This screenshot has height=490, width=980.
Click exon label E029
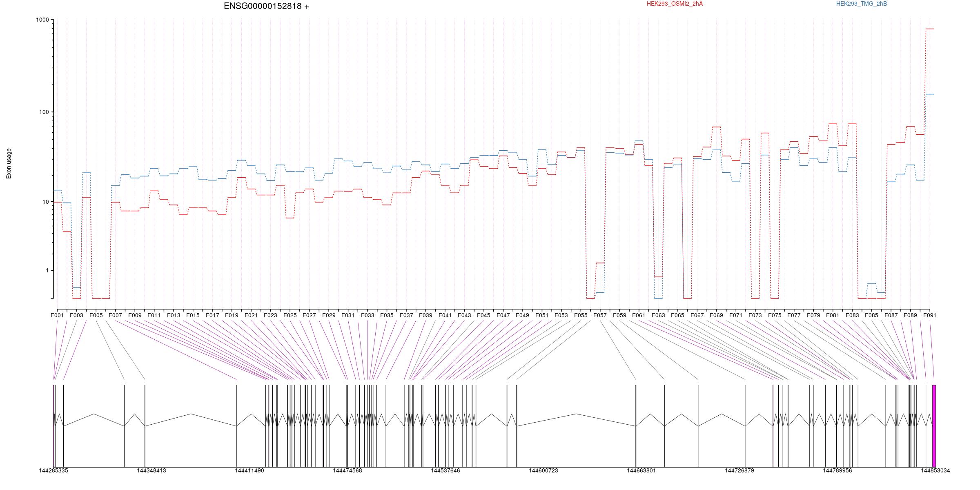tap(329, 315)
